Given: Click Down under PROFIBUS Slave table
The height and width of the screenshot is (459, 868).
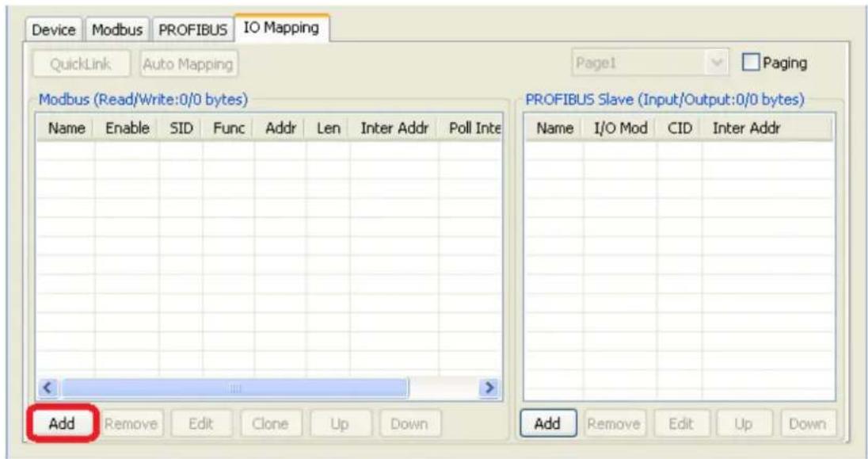Looking at the screenshot, I should click(x=808, y=423).
